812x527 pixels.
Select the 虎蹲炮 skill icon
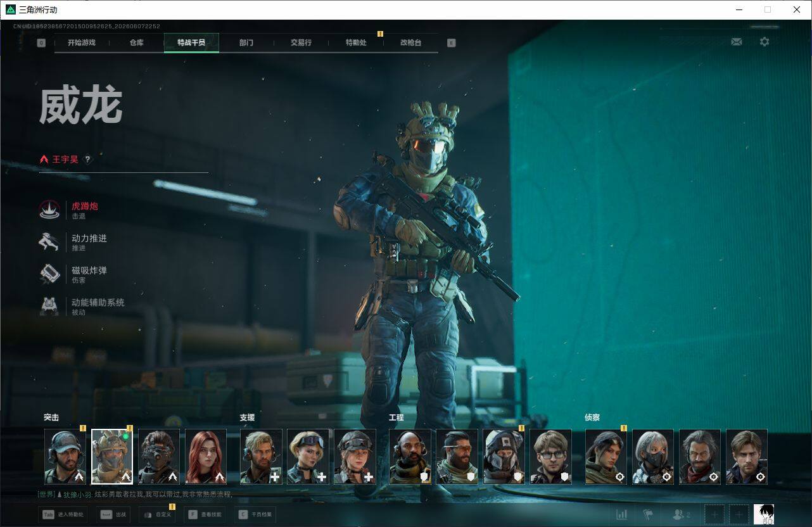coord(49,210)
